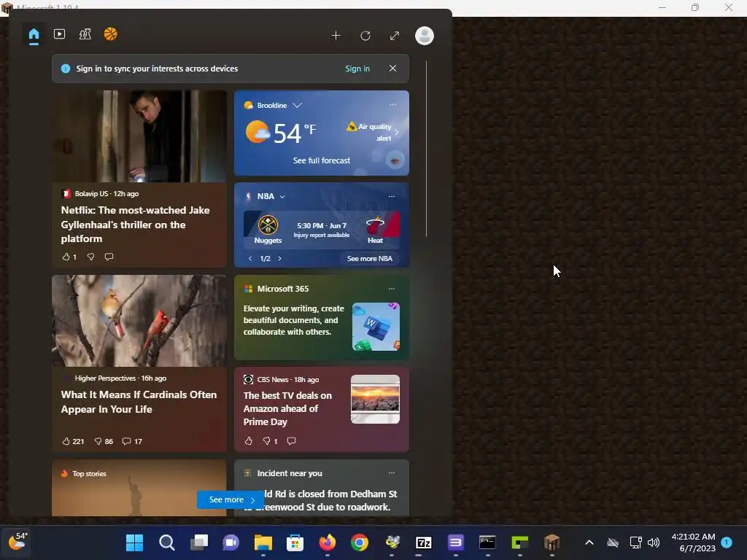The width and height of the screenshot is (747, 560).
Task: Go to previous NBA game page
Action: click(250, 259)
